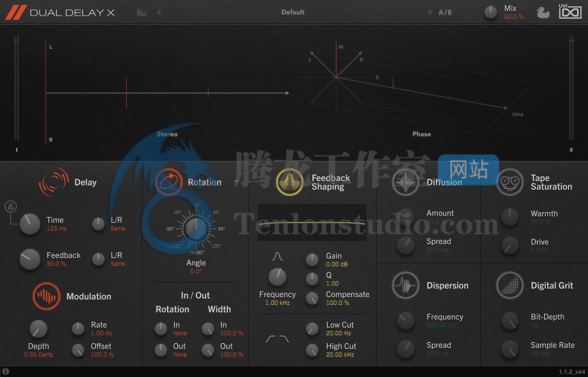Toggle the Rotation section icon
Screen dimensions: 588x377
click(169, 182)
